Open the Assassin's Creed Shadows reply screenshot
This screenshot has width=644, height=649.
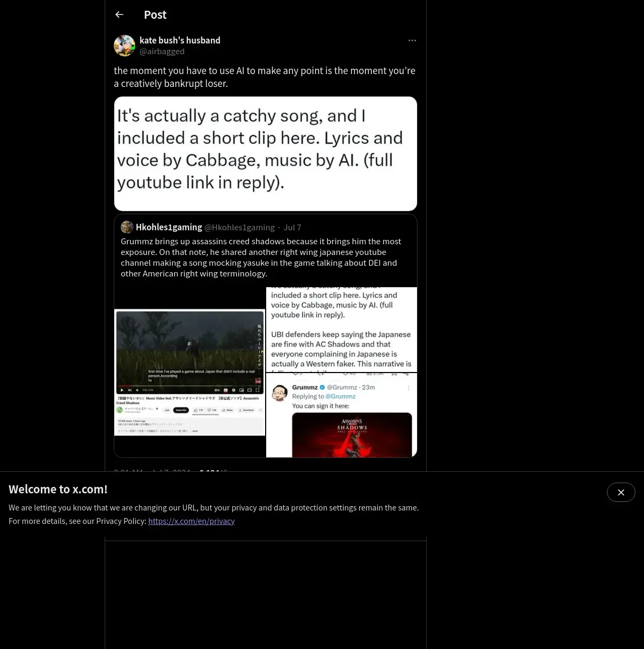coord(341,415)
